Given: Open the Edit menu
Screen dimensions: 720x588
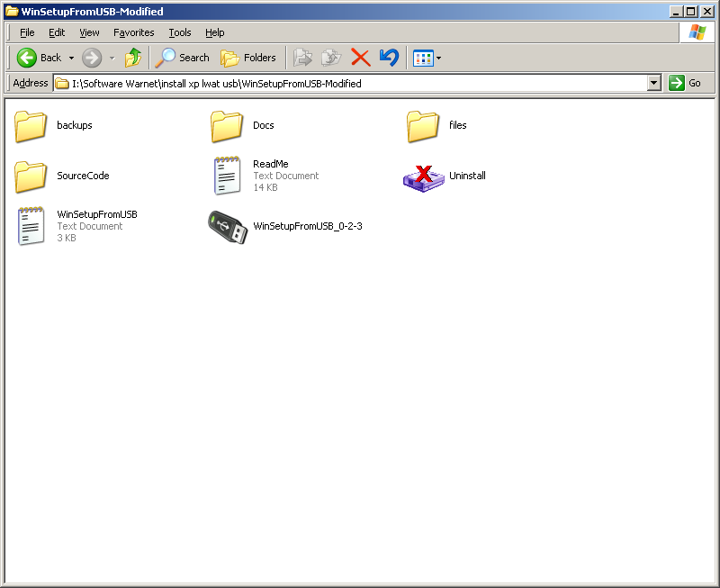Looking at the screenshot, I should [x=57, y=32].
